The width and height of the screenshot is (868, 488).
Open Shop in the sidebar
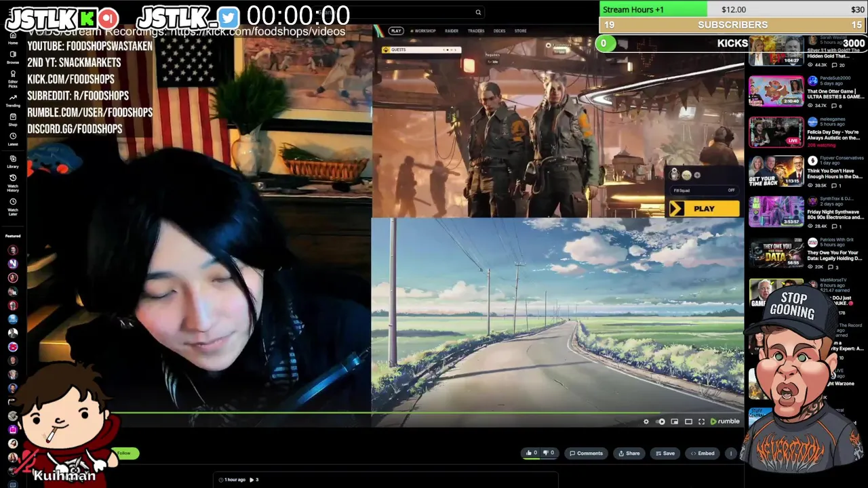pyautogui.click(x=13, y=120)
